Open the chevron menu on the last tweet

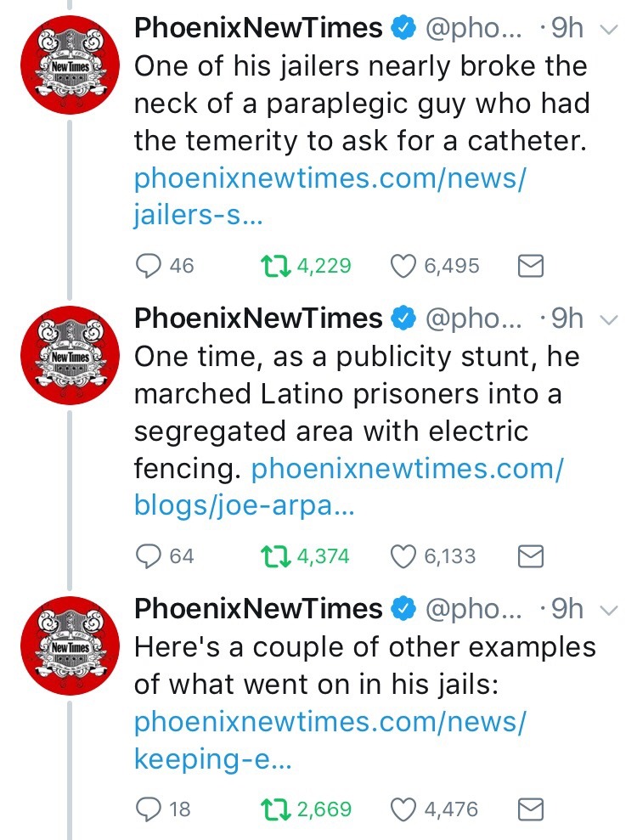pyautogui.click(x=606, y=609)
